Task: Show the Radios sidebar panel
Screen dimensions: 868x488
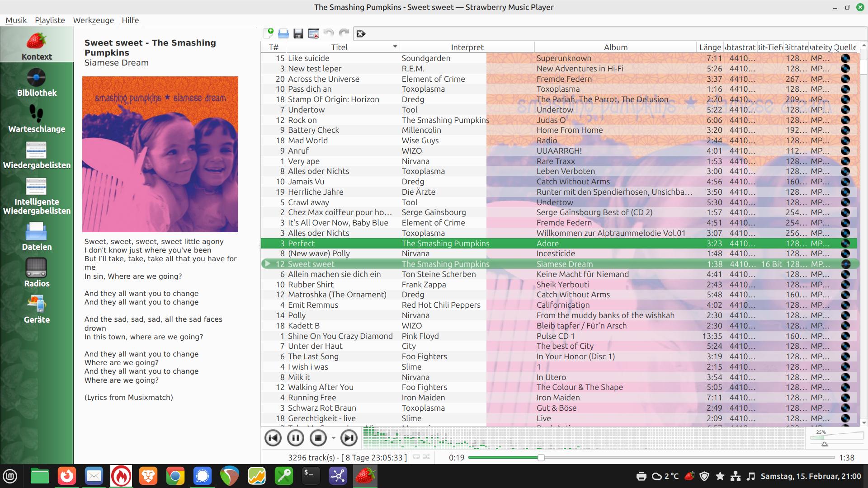Action: coord(37,272)
